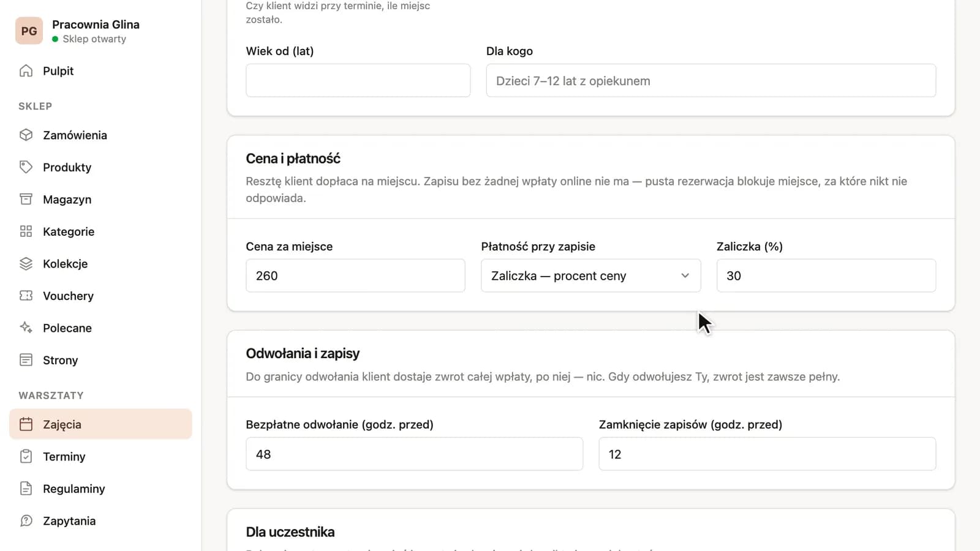The width and height of the screenshot is (980, 551).
Task: Open Strony sidebar entry
Action: 100,360
